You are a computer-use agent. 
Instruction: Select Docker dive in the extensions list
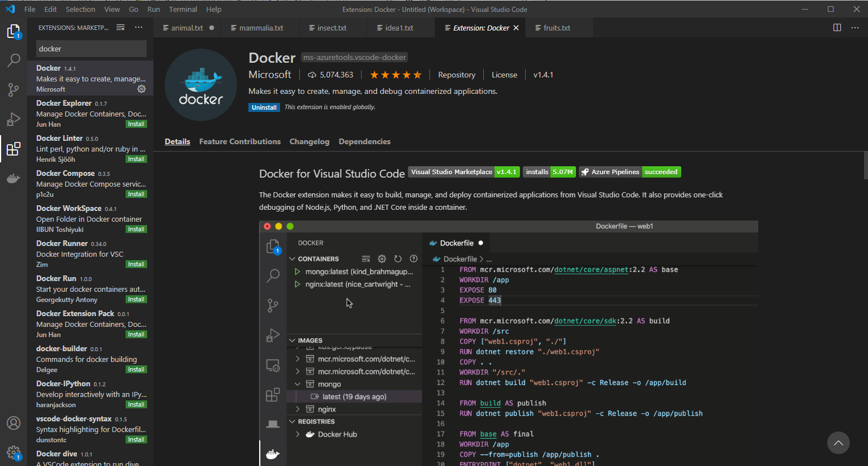pyautogui.click(x=91, y=458)
